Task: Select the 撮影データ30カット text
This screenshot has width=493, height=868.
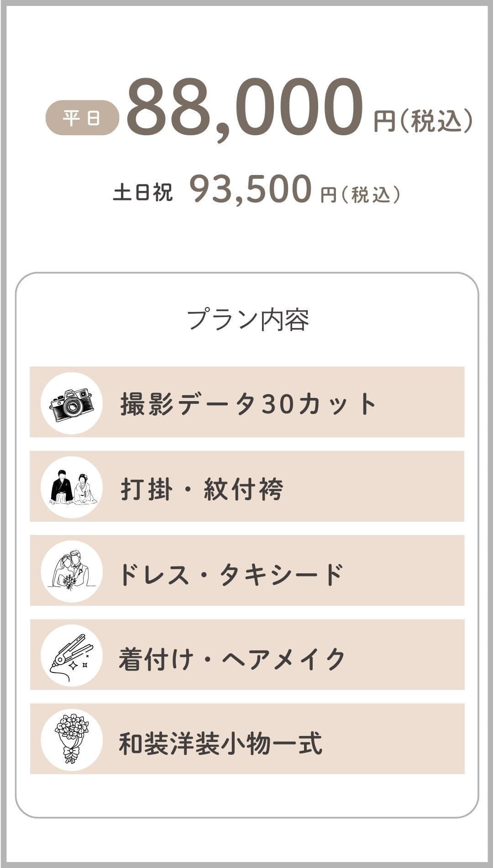Action: pos(248,404)
